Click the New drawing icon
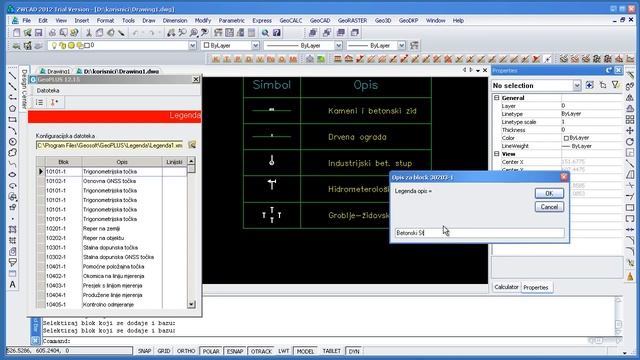 coord(16,33)
